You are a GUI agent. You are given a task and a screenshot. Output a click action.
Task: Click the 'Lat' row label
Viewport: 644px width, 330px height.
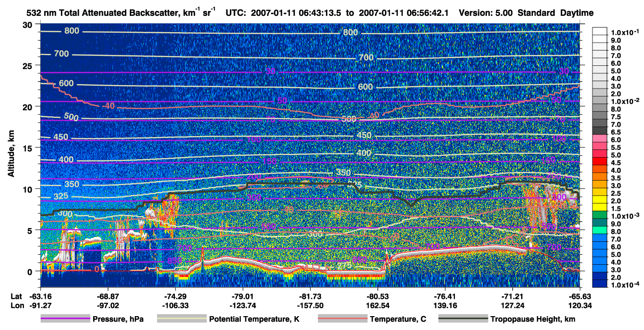click(16, 297)
